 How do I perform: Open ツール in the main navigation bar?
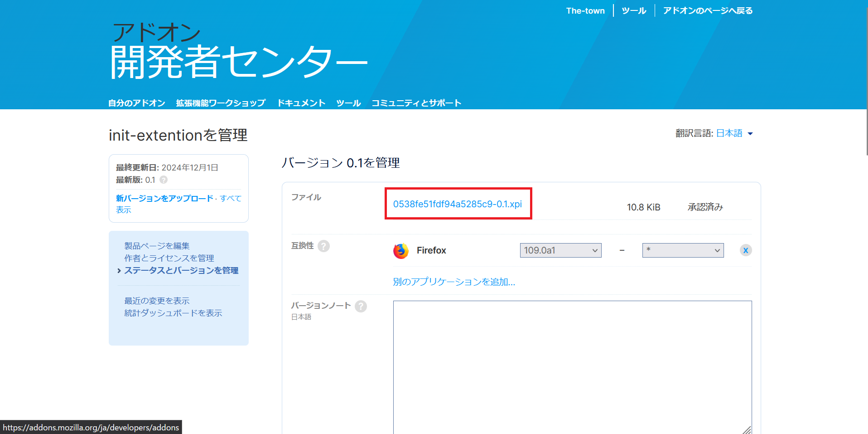[x=348, y=103]
